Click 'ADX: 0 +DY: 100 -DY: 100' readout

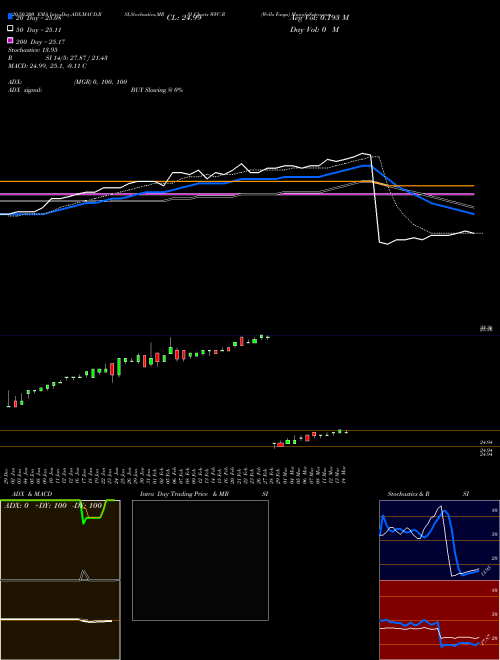click(x=53, y=505)
